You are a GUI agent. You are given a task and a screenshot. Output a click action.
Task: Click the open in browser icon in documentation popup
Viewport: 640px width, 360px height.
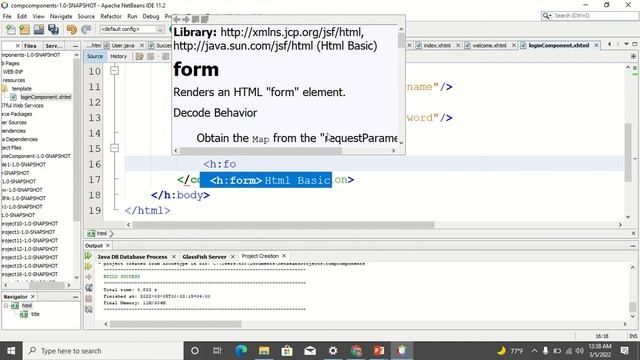pyautogui.click(x=196, y=19)
